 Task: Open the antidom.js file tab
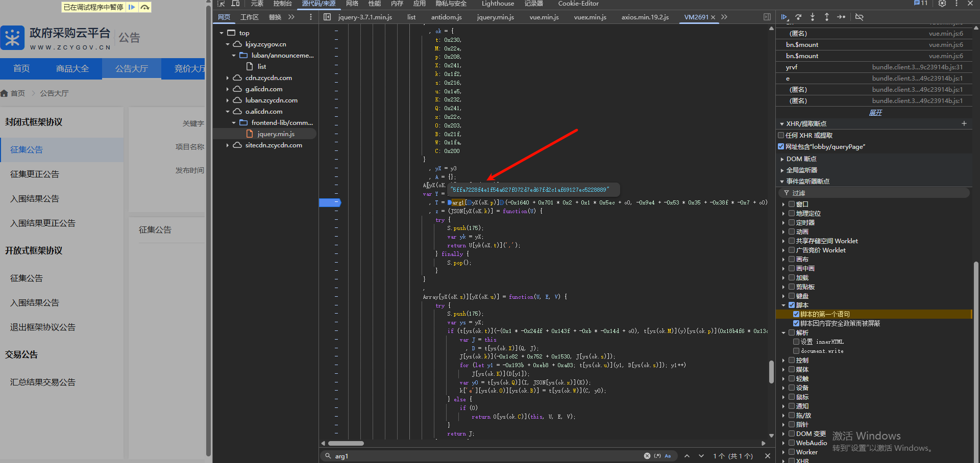click(446, 17)
